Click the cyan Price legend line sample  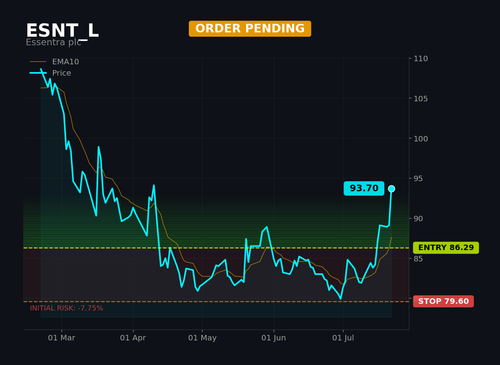pos(38,73)
